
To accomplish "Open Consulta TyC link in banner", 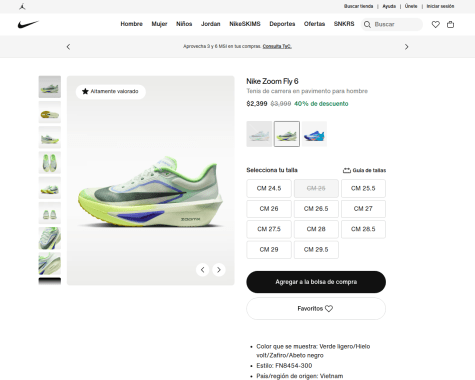I will click(x=277, y=46).
